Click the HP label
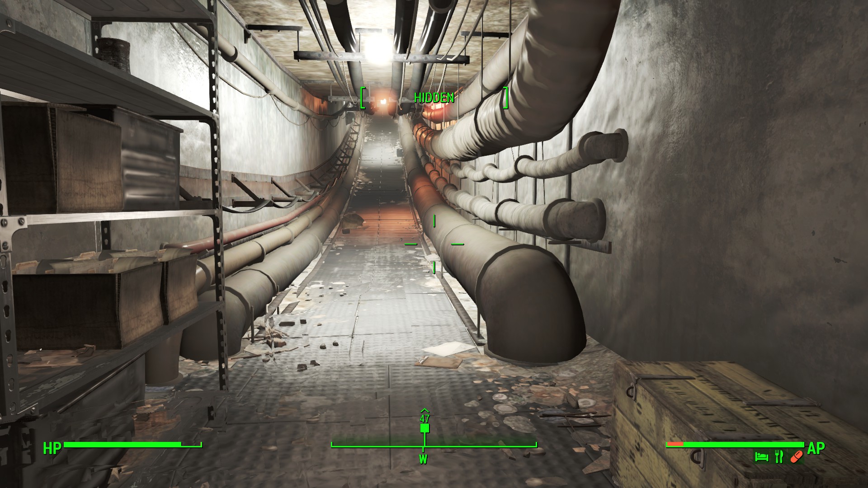The width and height of the screenshot is (868, 488). pos(52,448)
